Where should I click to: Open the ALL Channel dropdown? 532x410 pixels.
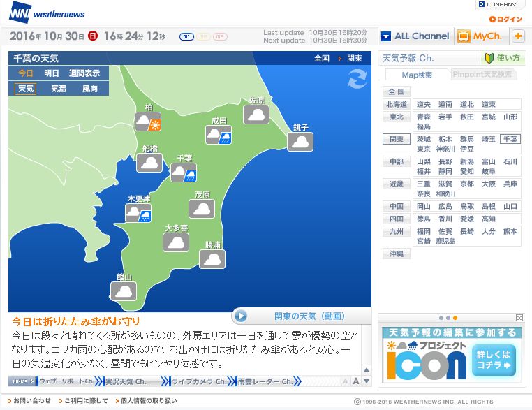pos(415,36)
